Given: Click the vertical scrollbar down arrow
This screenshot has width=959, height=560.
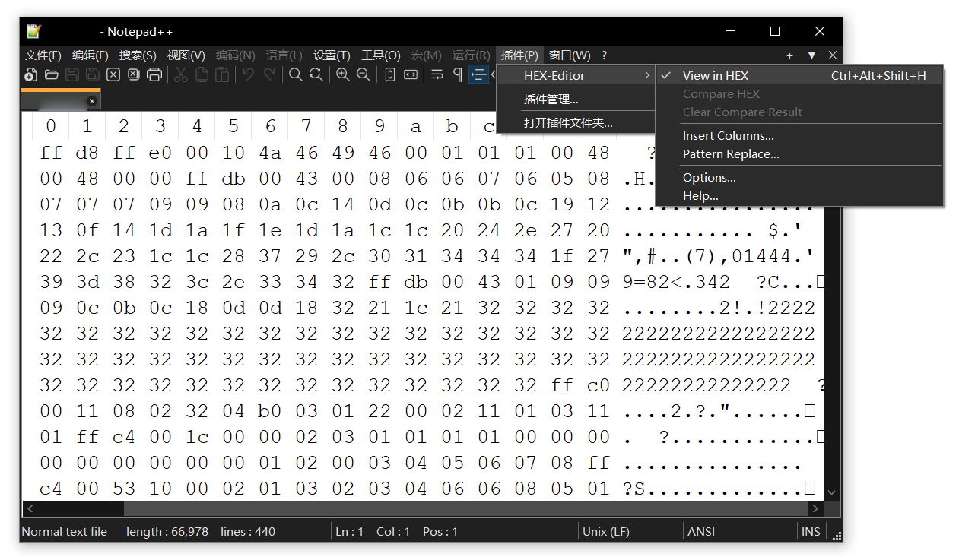Looking at the screenshot, I should pos(830,492).
